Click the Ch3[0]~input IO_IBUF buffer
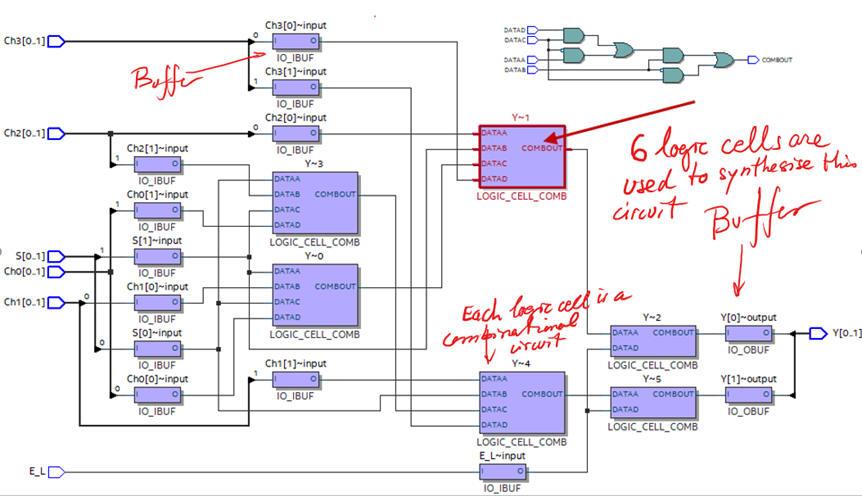862x496 pixels. 296,41
